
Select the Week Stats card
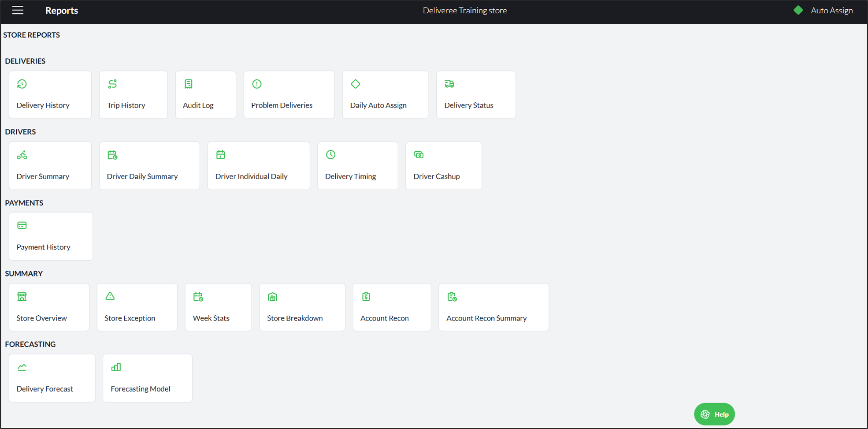[x=219, y=307]
